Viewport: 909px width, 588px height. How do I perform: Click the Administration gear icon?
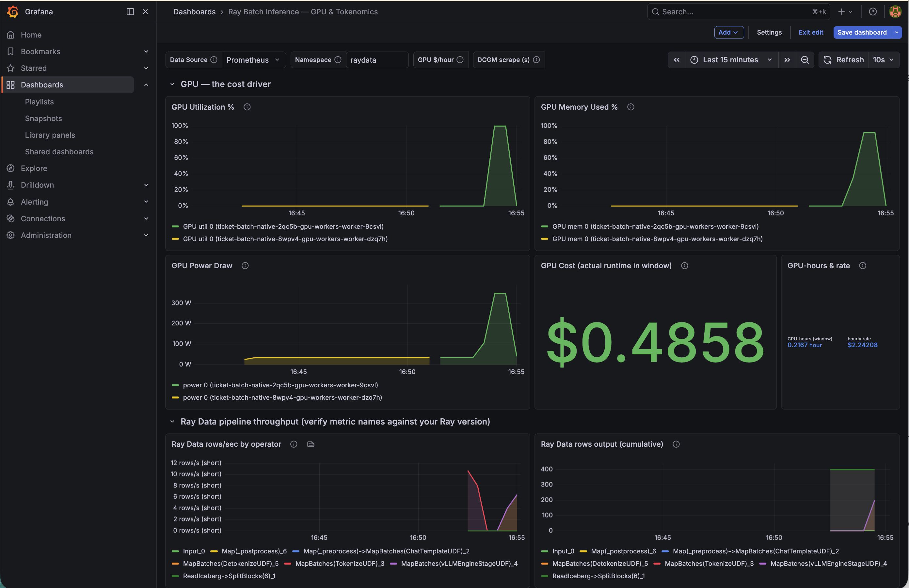click(11, 236)
